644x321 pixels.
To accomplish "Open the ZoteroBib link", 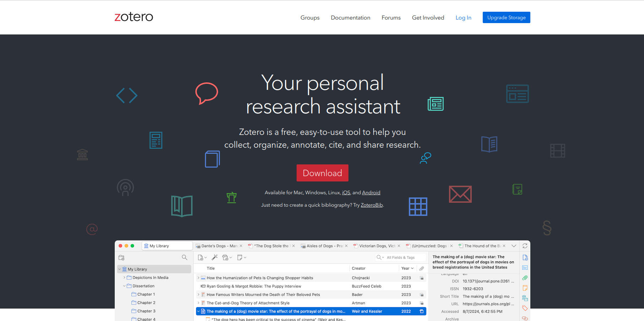I will point(372,205).
